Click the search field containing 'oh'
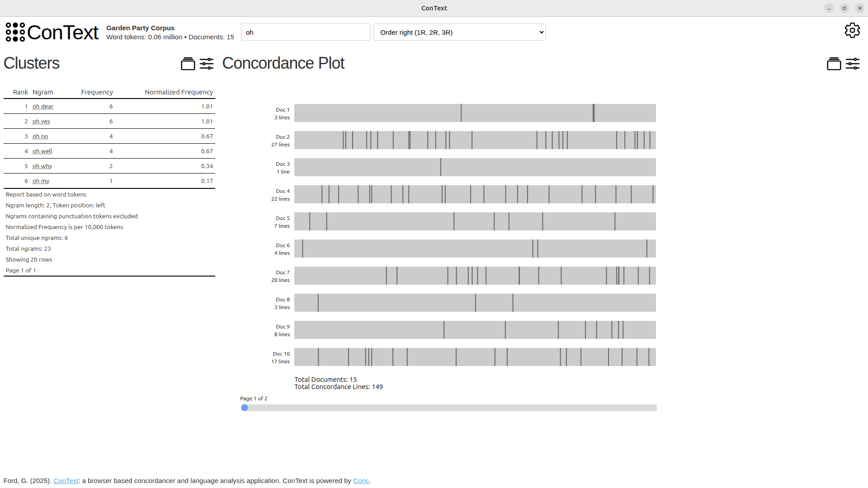868x488 pixels. point(305,32)
